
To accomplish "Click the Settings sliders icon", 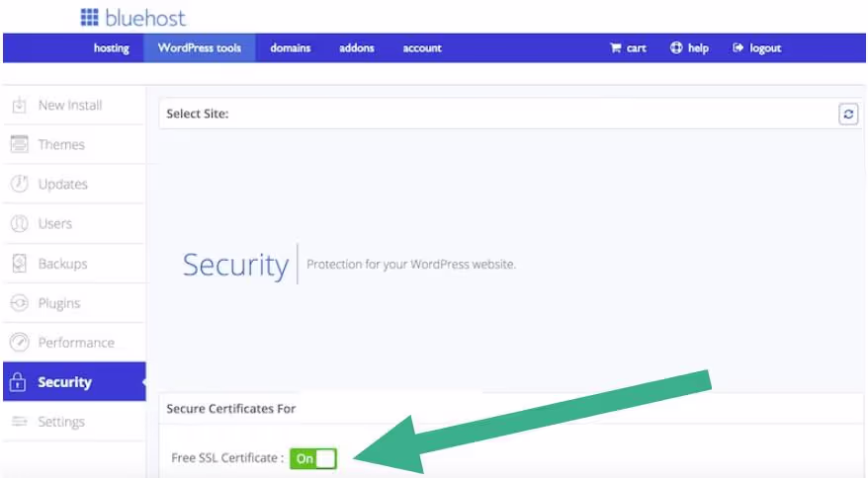I will (x=20, y=422).
